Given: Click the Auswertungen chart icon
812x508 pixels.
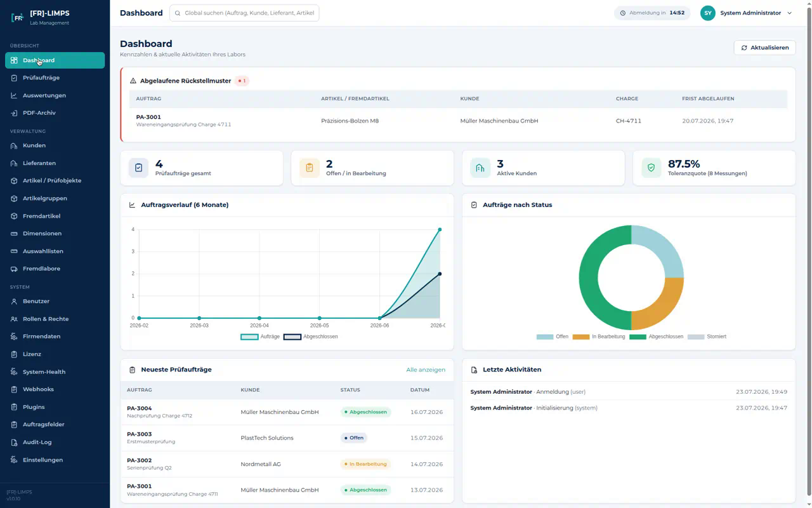Looking at the screenshot, I should pyautogui.click(x=14, y=95).
